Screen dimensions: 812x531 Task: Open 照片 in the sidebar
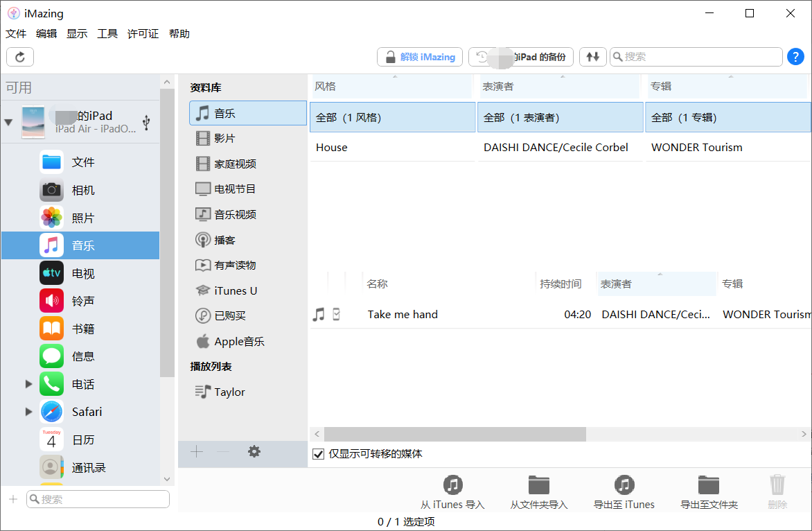81,218
